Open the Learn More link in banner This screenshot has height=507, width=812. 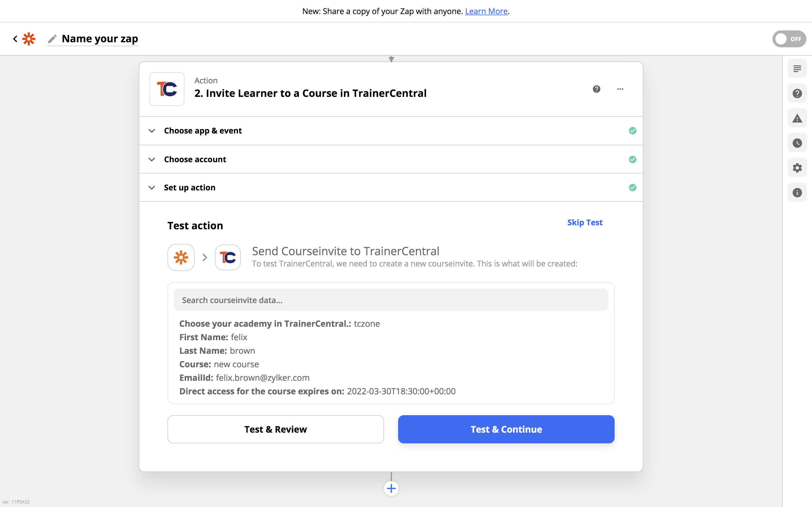[486, 11]
